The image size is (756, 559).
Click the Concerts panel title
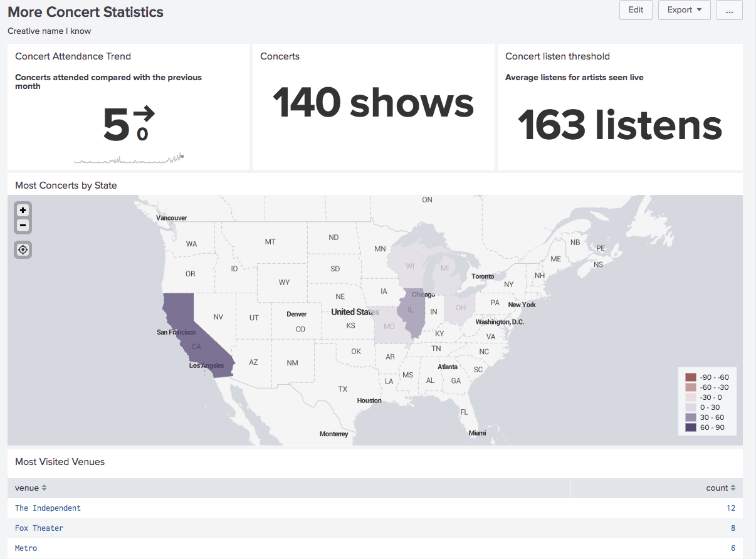pos(280,56)
